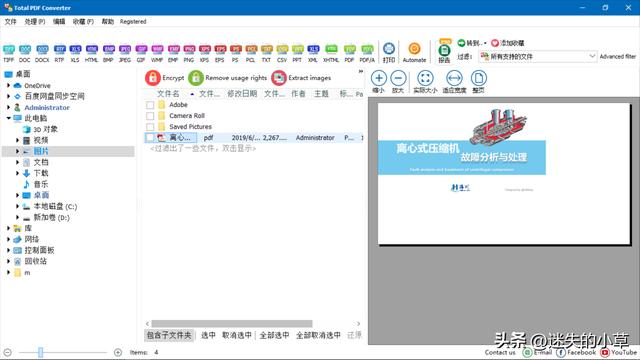Click the Encrypt button

click(165, 78)
